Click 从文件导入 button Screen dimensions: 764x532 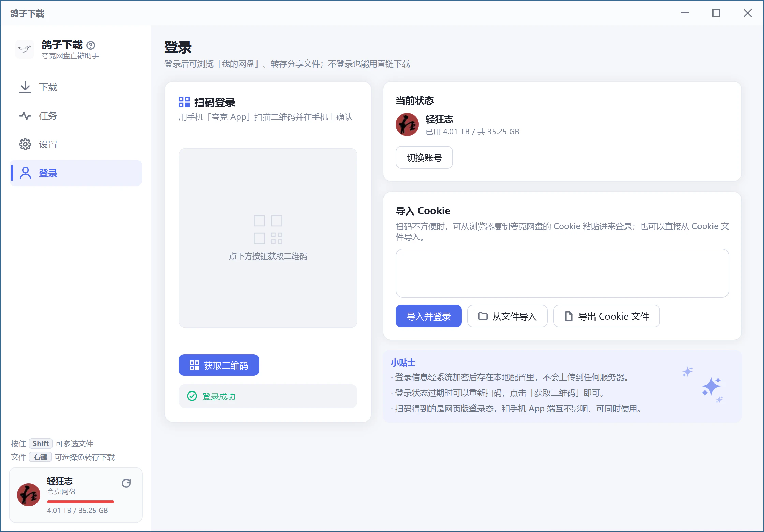[x=508, y=316]
